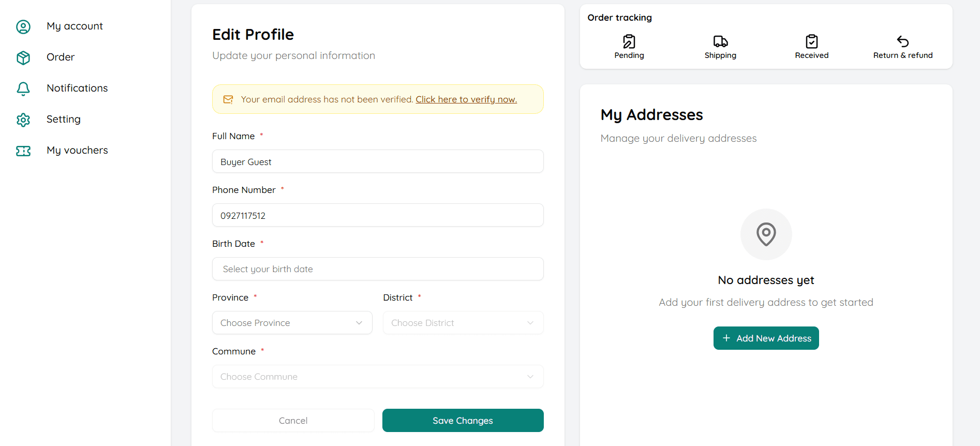Go to Notifications in sidebar menu

[77, 88]
